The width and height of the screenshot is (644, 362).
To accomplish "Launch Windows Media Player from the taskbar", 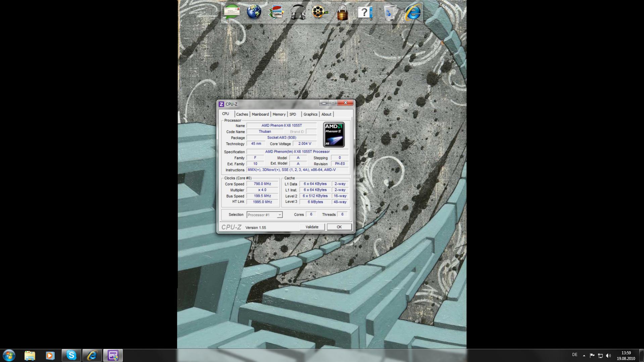I will [50, 355].
